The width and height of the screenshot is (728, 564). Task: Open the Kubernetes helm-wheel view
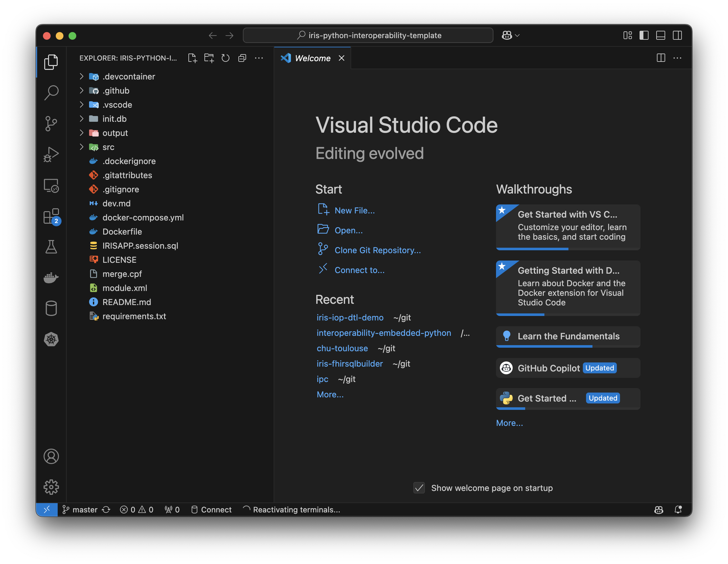pyautogui.click(x=51, y=339)
